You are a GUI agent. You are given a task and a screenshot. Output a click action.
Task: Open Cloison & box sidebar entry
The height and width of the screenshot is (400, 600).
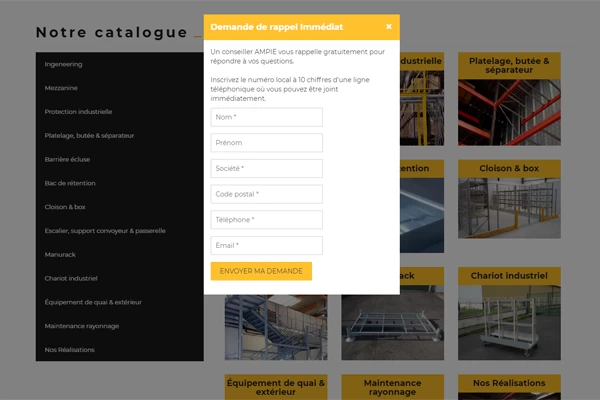65,207
